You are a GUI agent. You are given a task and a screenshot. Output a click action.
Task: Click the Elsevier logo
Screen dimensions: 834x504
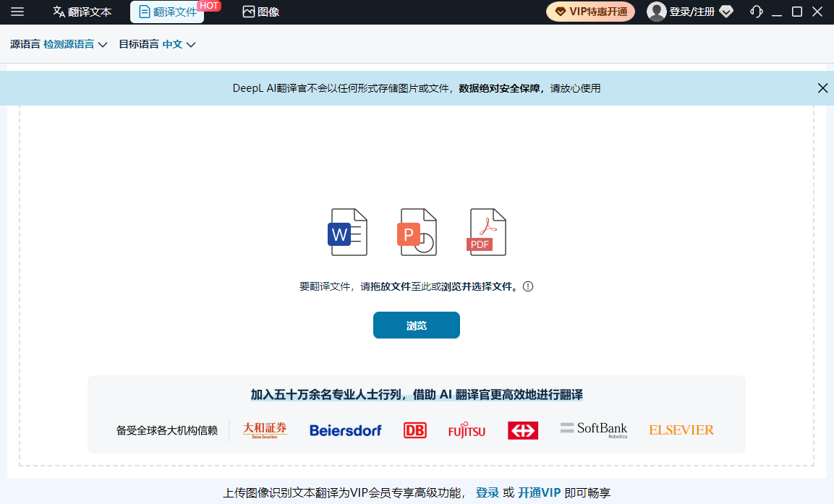click(x=681, y=430)
